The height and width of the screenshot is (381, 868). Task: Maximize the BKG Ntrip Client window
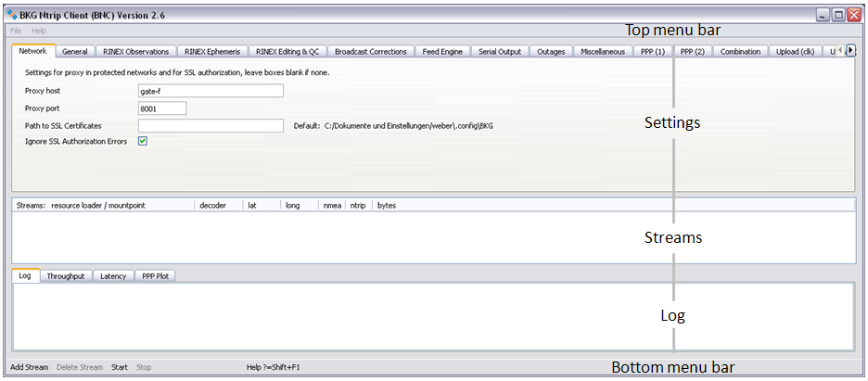click(839, 15)
